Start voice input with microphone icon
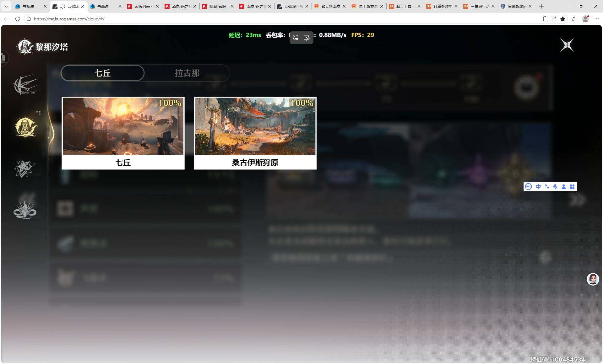The image size is (603, 364). pyautogui.click(x=555, y=187)
